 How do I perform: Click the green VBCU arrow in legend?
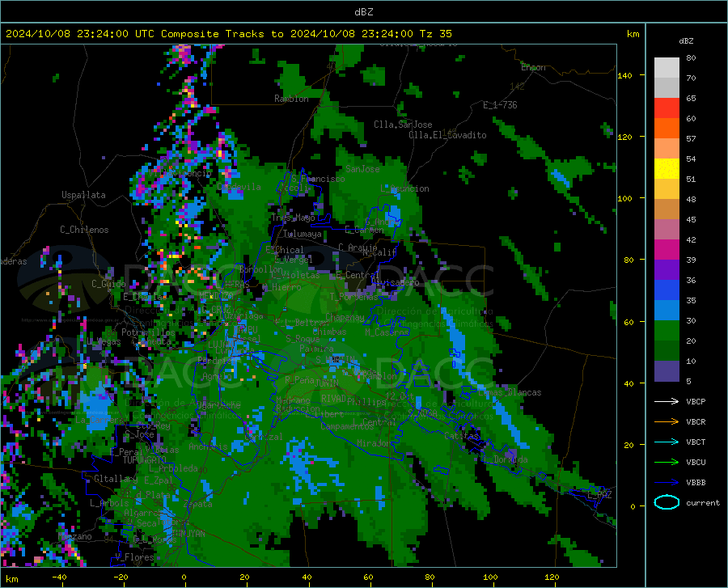[667, 462]
